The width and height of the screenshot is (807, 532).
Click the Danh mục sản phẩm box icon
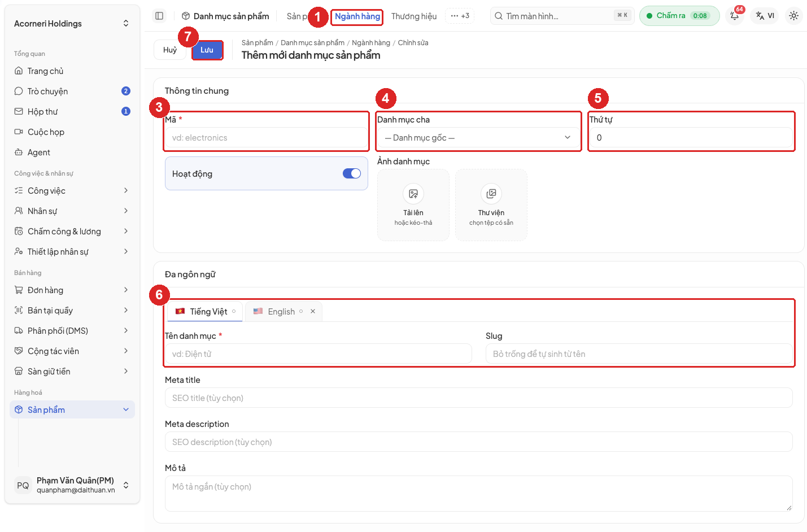point(186,16)
